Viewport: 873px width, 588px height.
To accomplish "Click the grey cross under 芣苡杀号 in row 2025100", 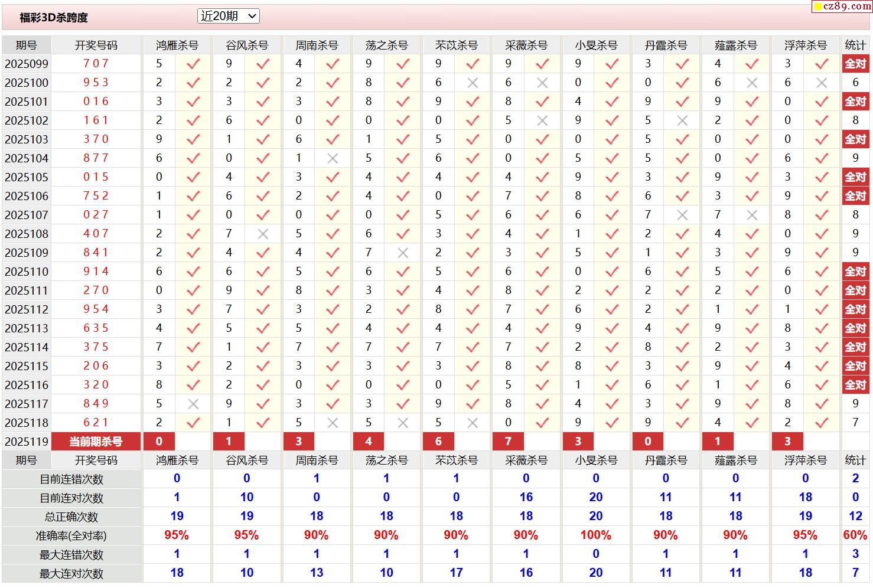I will point(473,83).
